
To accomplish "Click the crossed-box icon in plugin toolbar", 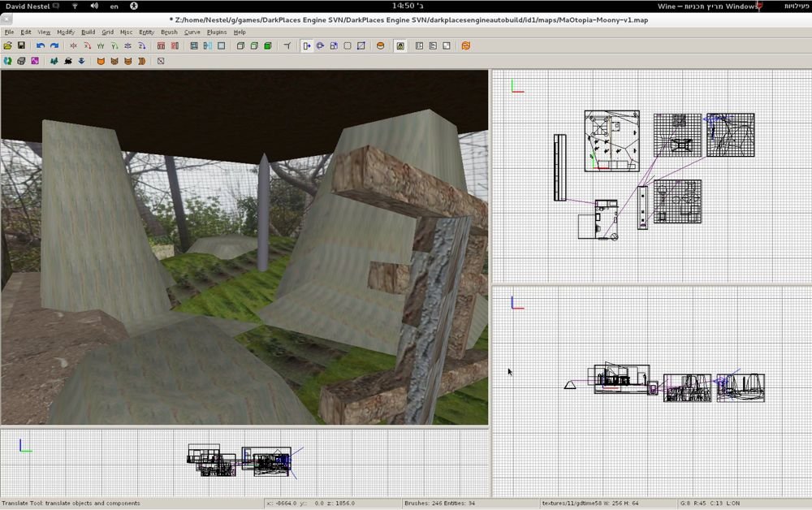I will pyautogui.click(x=161, y=61).
